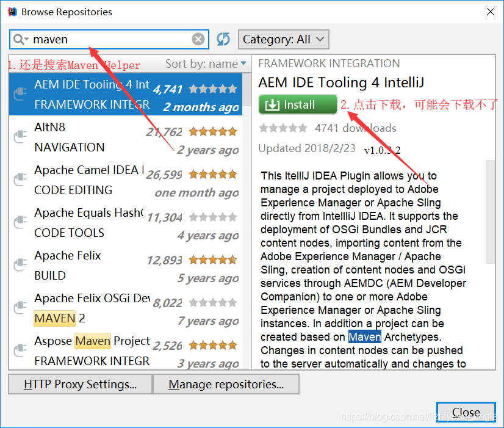Open Manage repositories dialog

coord(226,384)
